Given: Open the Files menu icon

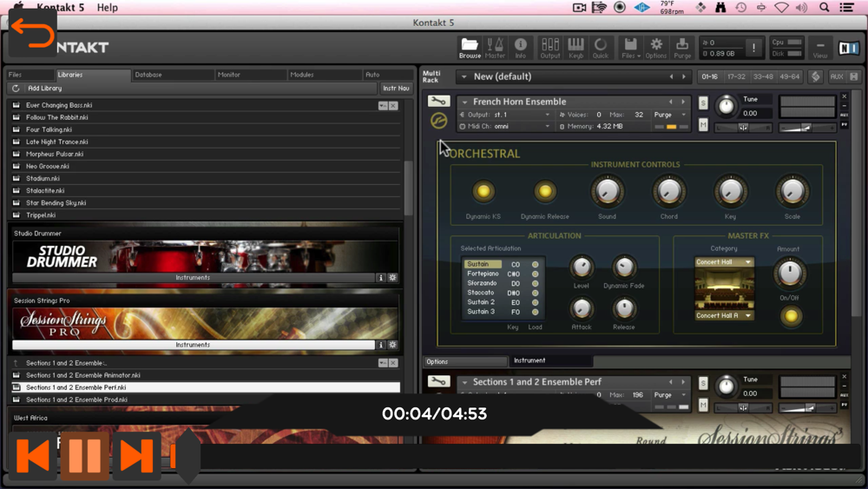Looking at the screenshot, I should tap(630, 48).
